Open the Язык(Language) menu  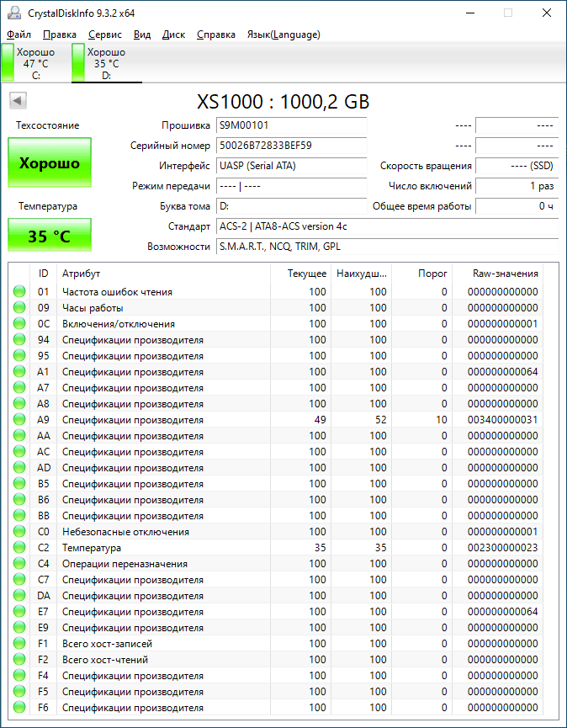click(283, 35)
